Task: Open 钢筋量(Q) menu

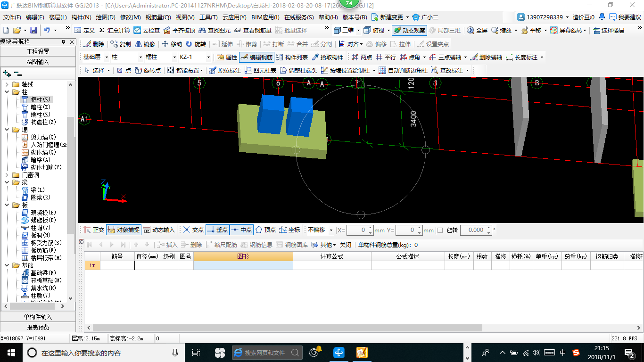Action: click(158, 17)
